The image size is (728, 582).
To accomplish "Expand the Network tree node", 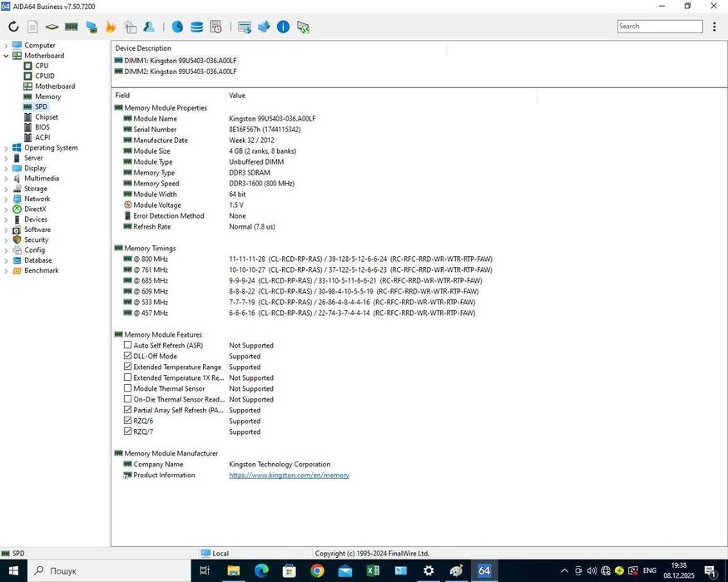I will (6, 199).
